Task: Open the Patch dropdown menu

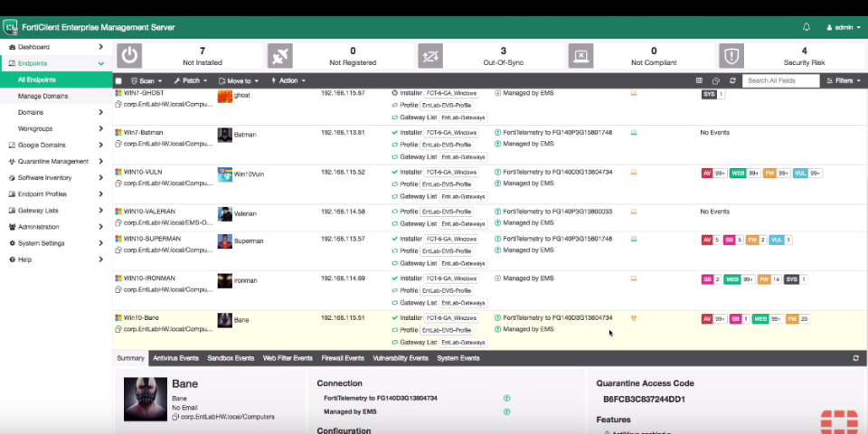Action: (x=191, y=80)
